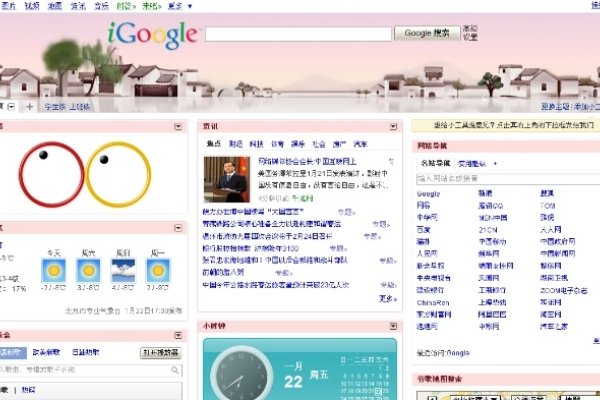This screenshot has height=400, width=600.
Task: Open 中国政府网 link in site directory
Action: [x=558, y=242]
